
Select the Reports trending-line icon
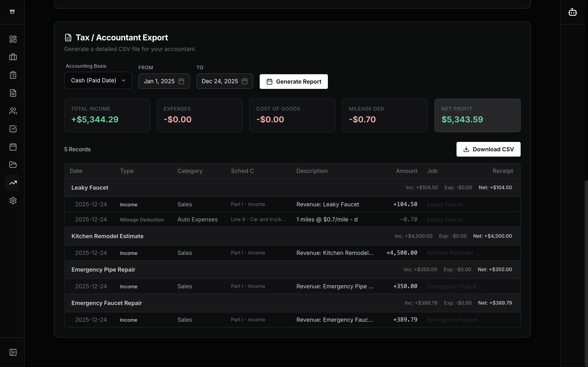click(x=13, y=182)
